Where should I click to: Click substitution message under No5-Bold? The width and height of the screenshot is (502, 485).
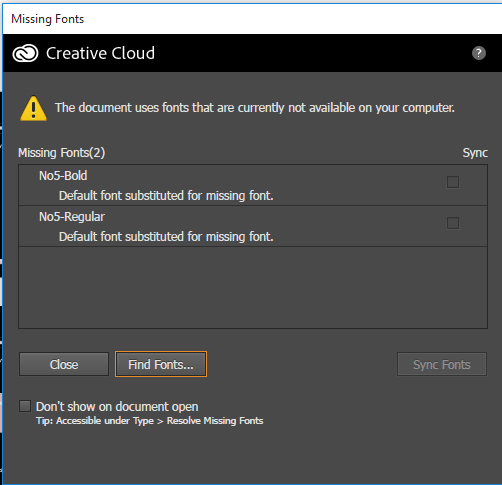click(166, 196)
